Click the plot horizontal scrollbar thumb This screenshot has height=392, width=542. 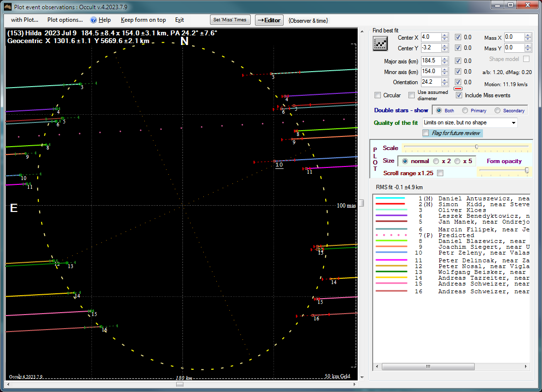tap(180, 384)
